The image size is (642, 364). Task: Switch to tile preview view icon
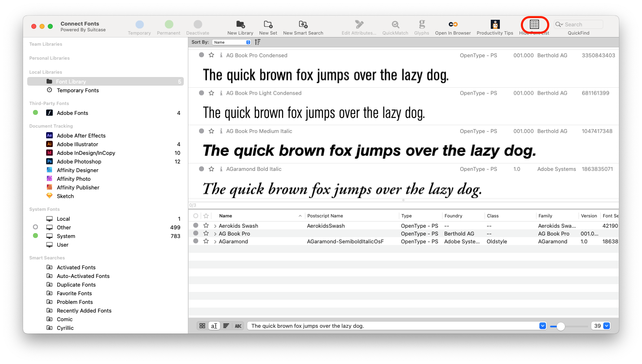[x=202, y=326]
